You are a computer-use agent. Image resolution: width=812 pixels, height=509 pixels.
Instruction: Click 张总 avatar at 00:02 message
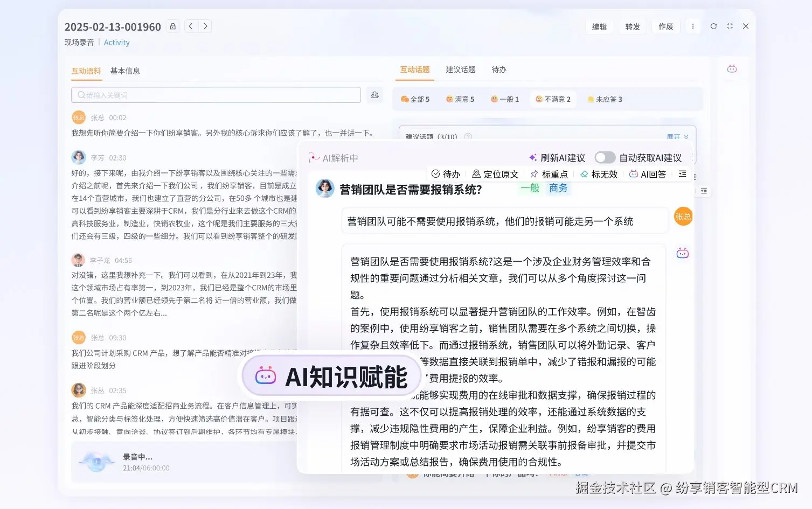[79, 117]
